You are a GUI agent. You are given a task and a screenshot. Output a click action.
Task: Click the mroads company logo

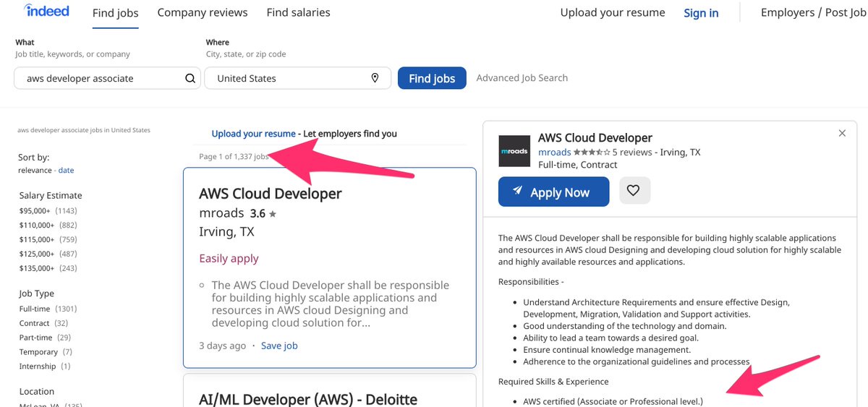[x=514, y=151]
